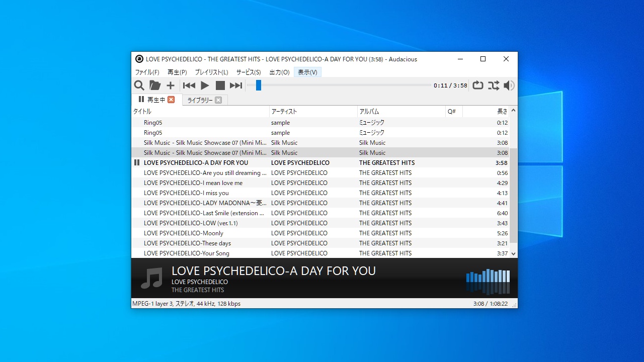Viewport: 644px width, 362px height.
Task: Click the 6:40 length cell
Action: coord(502,213)
